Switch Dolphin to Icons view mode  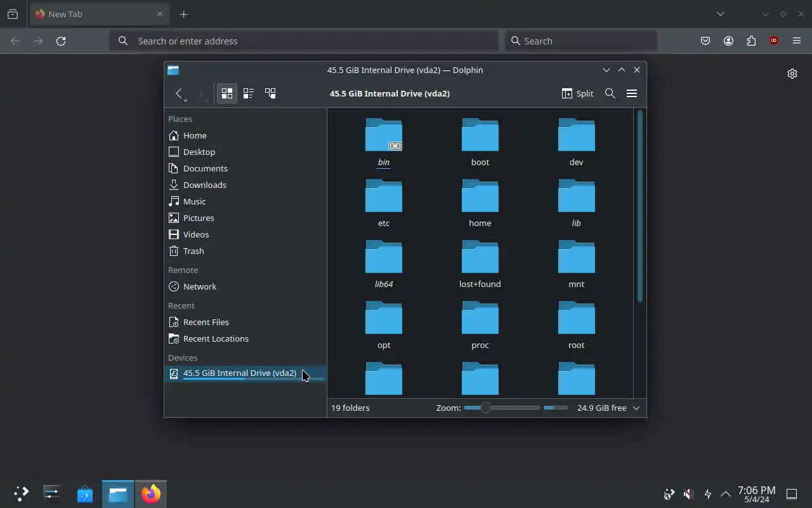pos(227,93)
